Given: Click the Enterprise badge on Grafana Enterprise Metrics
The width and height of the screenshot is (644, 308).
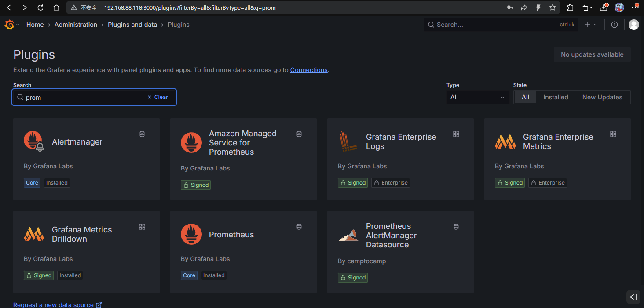Looking at the screenshot, I should click(x=548, y=183).
